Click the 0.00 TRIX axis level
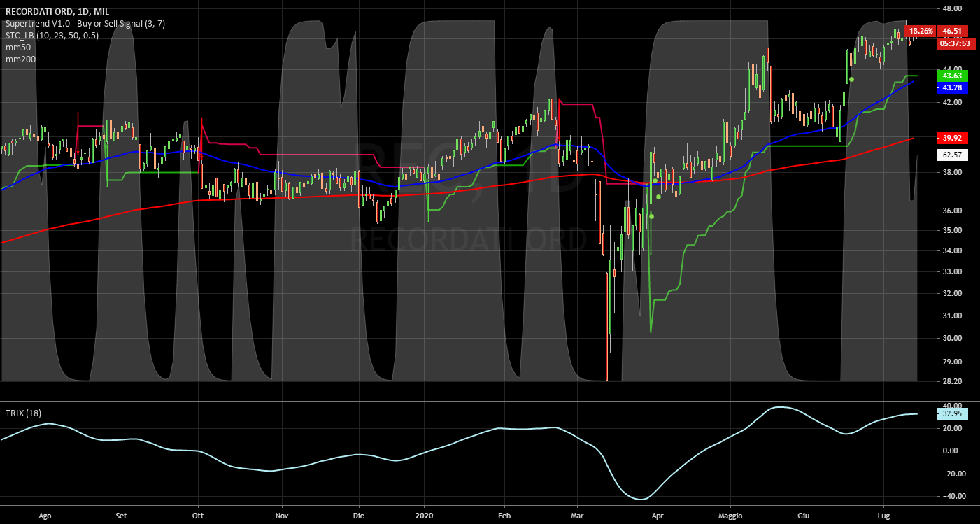980x524 pixels. point(951,451)
